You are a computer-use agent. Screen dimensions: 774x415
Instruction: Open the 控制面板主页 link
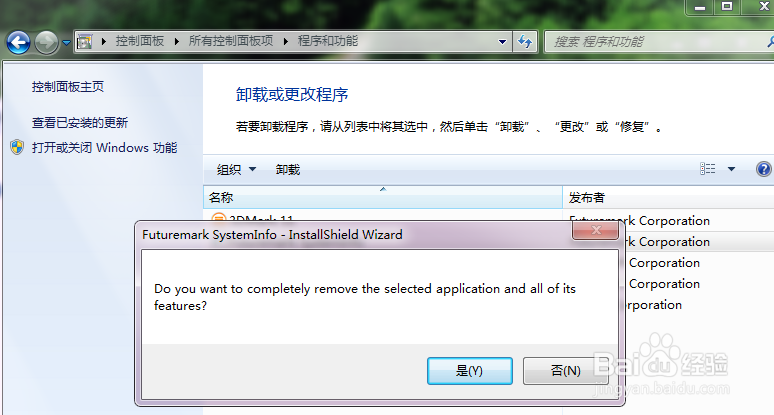coord(68,87)
